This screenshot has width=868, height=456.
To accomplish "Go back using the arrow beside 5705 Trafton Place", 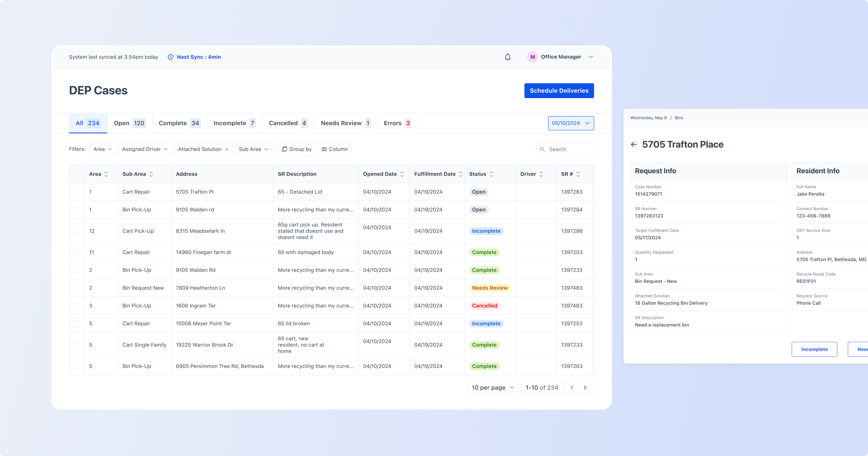I will tap(634, 144).
